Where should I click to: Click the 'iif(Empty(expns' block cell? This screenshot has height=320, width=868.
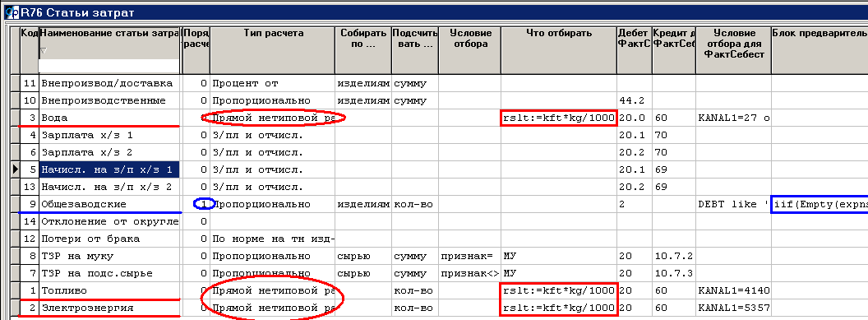(820, 204)
